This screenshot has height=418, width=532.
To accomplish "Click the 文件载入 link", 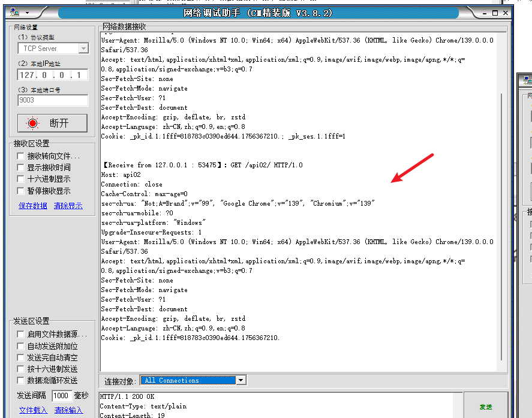I will tap(33, 410).
